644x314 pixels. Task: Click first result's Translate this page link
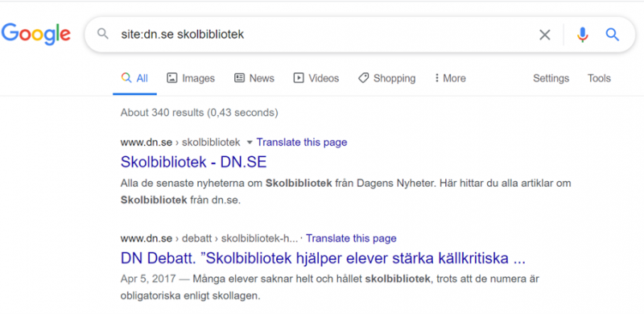click(302, 143)
